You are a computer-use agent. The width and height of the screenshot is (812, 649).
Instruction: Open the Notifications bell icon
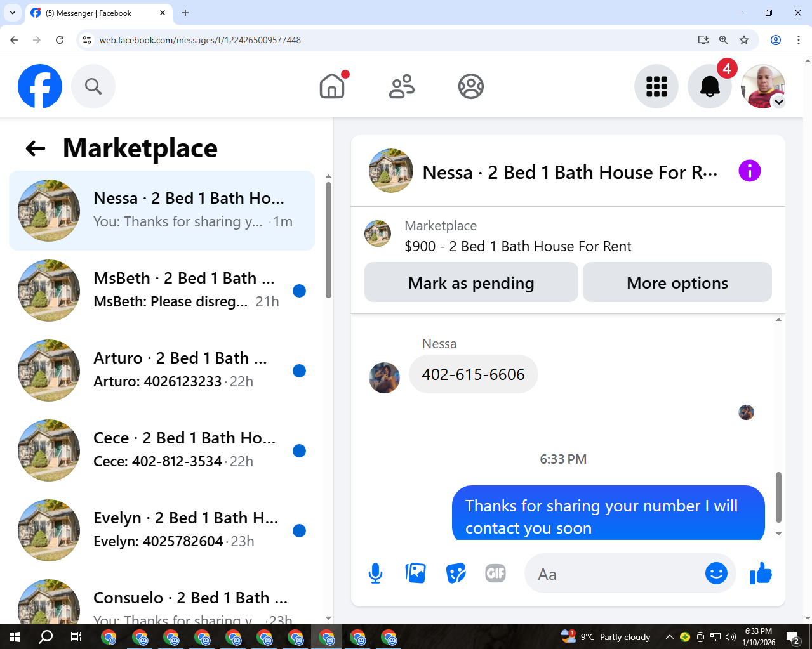(x=710, y=86)
